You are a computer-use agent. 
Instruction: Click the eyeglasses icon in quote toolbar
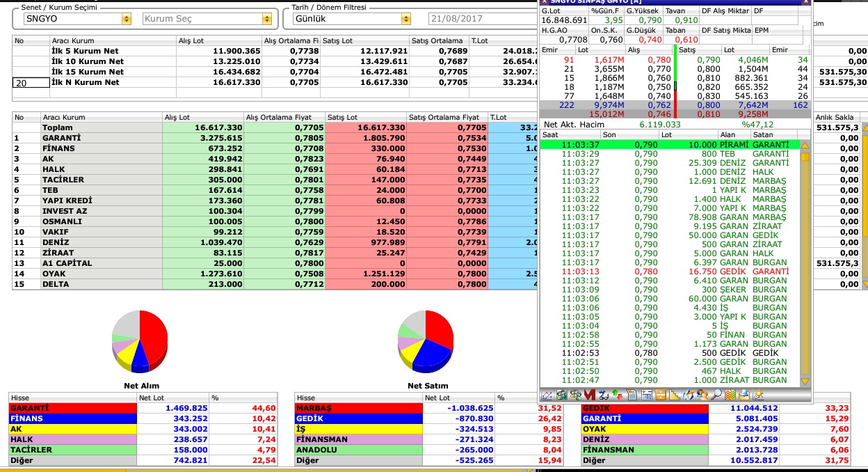[604, 395]
